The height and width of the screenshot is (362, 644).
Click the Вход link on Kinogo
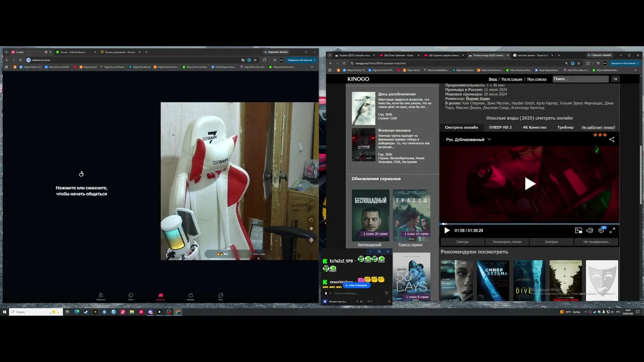[x=493, y=79]
